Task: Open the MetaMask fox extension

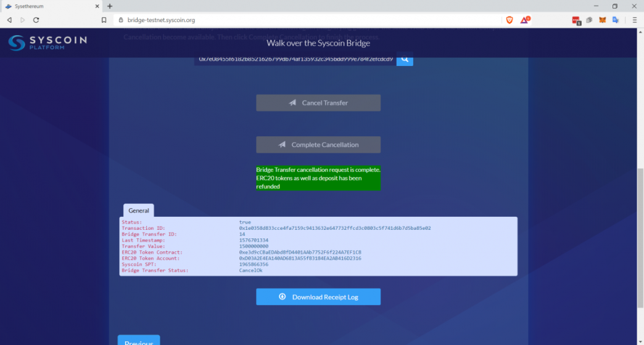Action: (603, 20)
